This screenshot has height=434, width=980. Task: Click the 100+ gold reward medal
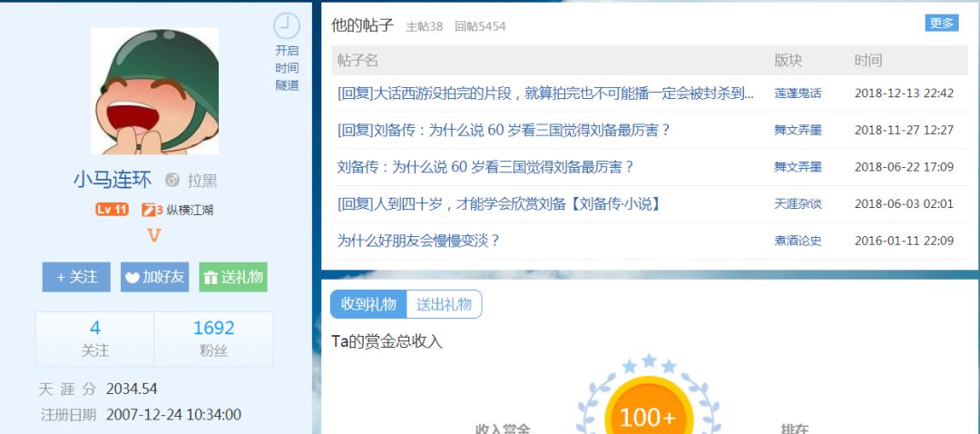[648, 415]
